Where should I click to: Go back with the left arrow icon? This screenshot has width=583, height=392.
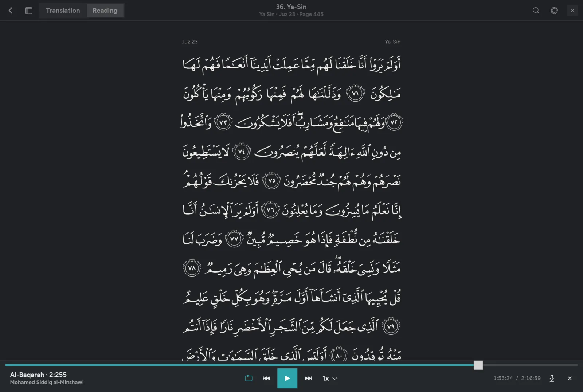pyautogui.click(x=11, y=11)
